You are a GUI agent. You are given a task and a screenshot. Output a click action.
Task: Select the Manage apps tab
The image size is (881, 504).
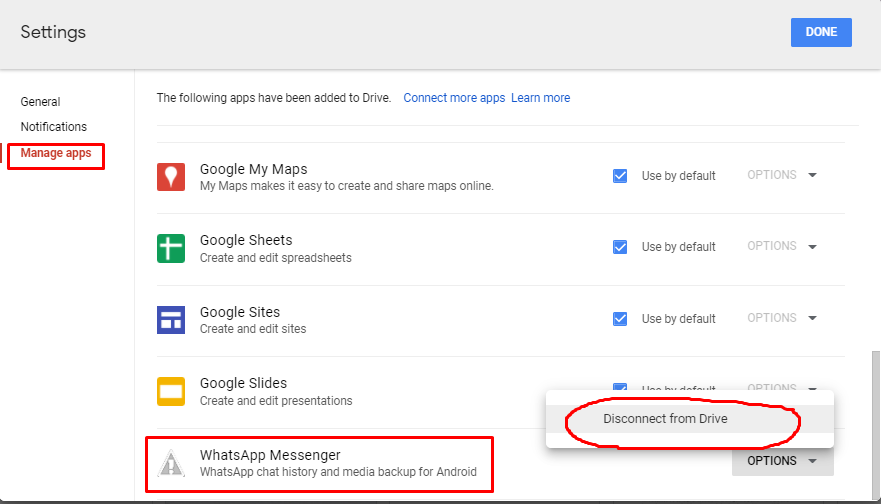point(56,153)
